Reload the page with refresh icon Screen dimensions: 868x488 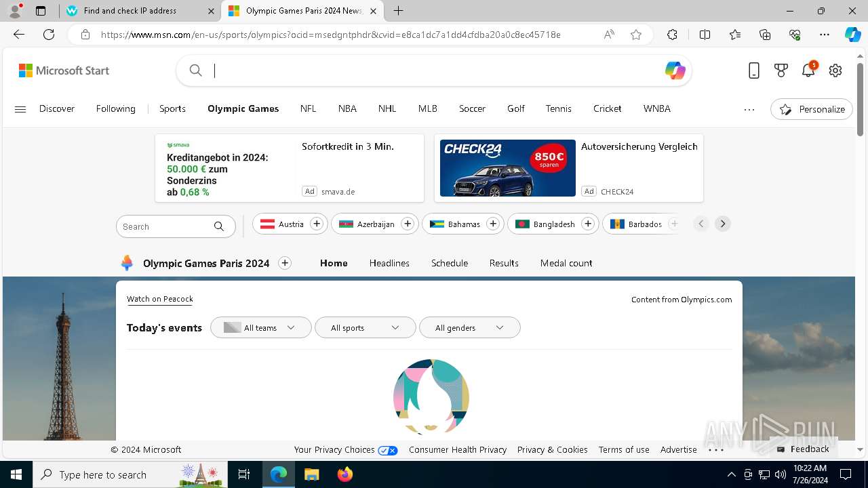click(49, 35)
